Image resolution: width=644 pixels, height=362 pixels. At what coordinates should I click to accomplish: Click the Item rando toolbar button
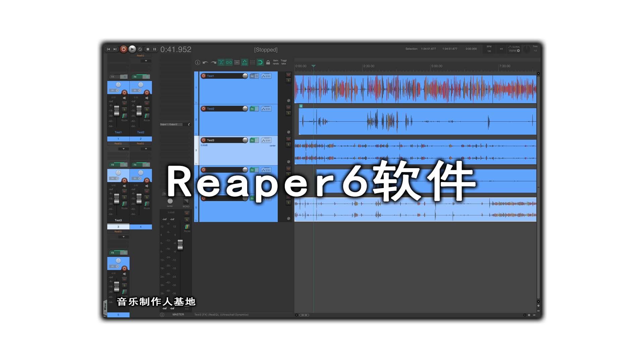pyautogui.click(x=276, y=62)
